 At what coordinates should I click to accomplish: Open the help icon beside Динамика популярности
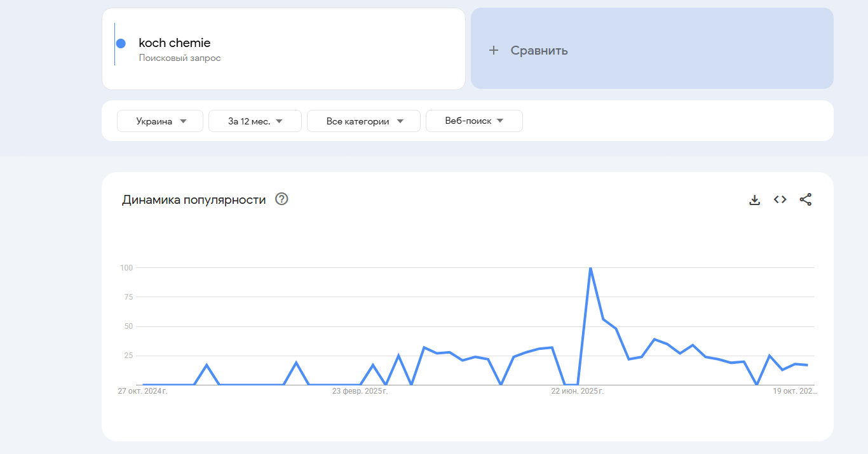(281, 199)
